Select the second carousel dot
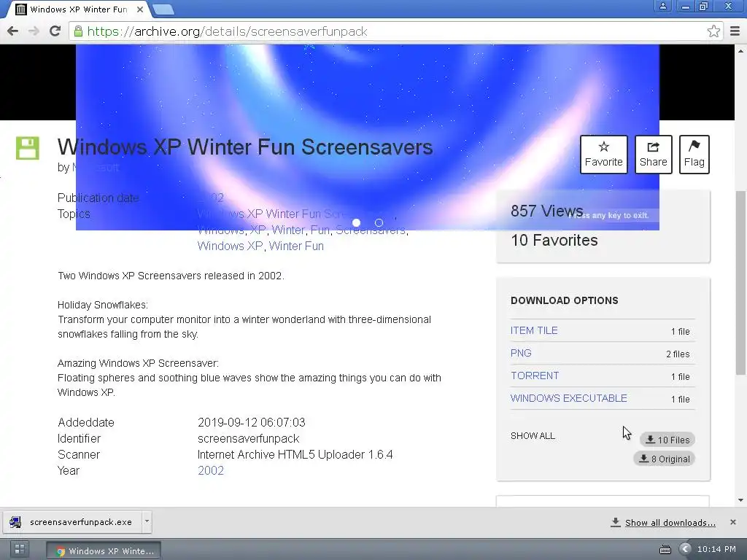Image resolution: width=747 pixels, height=560 pixels. pyautogui.click(x=379, y=223)
